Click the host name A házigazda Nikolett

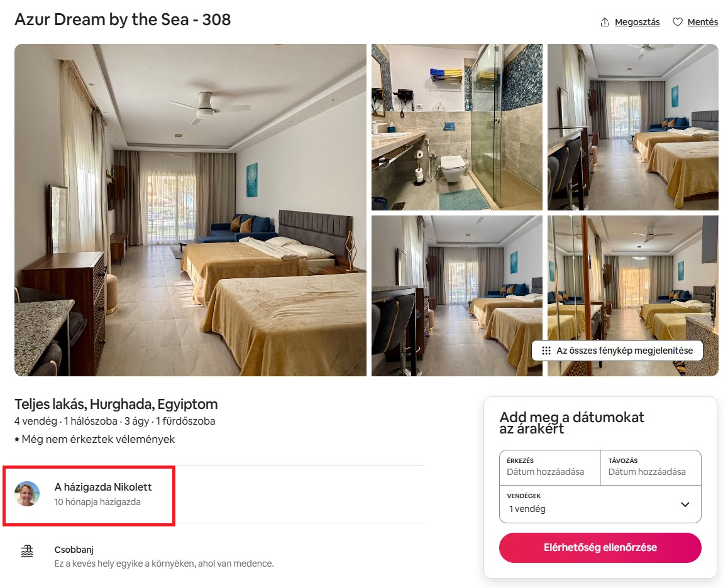(103, 487)
